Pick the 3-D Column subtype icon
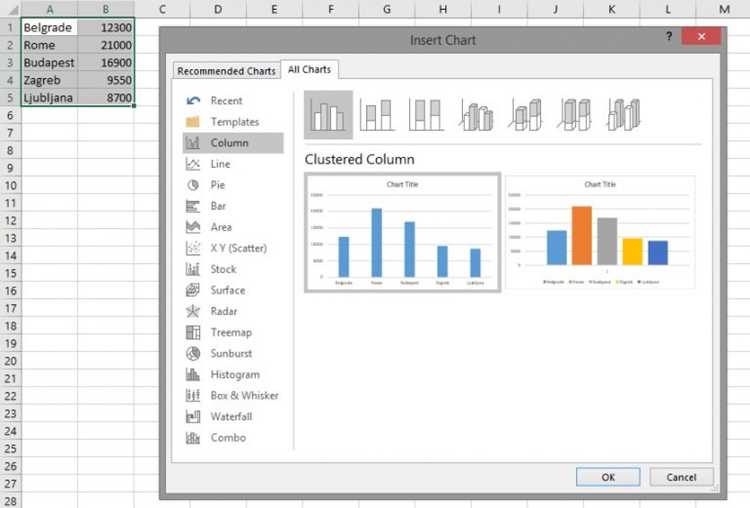The height and width of the screenshot is (508, 750). [624, 115]
